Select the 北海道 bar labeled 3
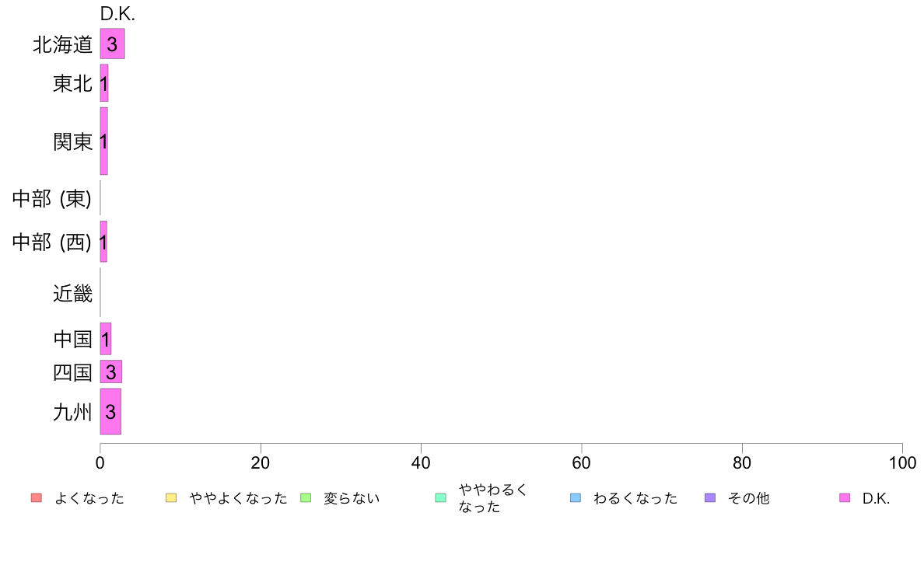Screen dimensions: 924x572 (113, 44)
